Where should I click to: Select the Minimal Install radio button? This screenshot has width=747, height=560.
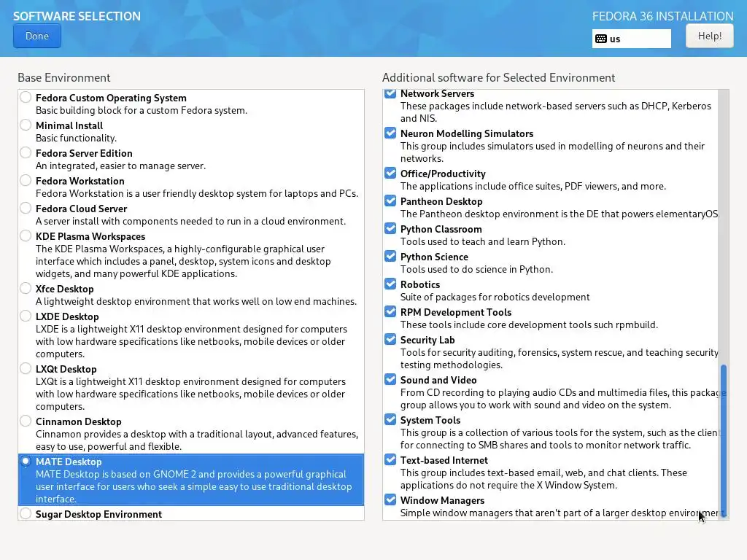(26, 125)
